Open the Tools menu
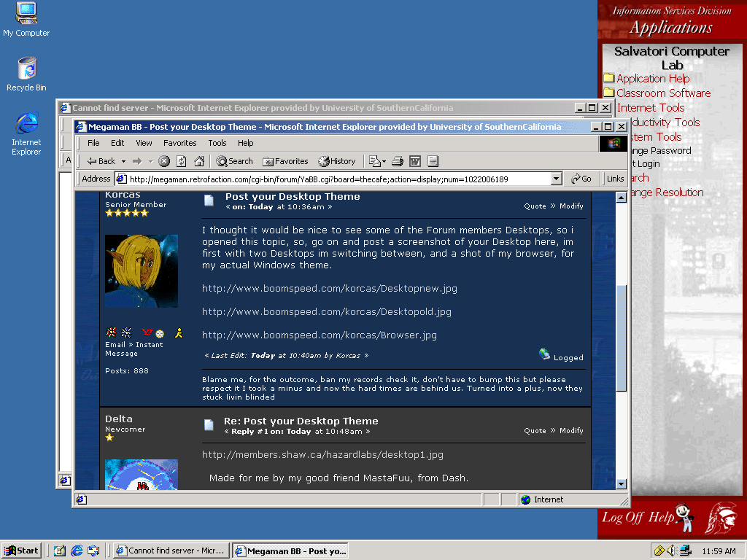Screen dimensions: 747x560 (x=217, y=143)
